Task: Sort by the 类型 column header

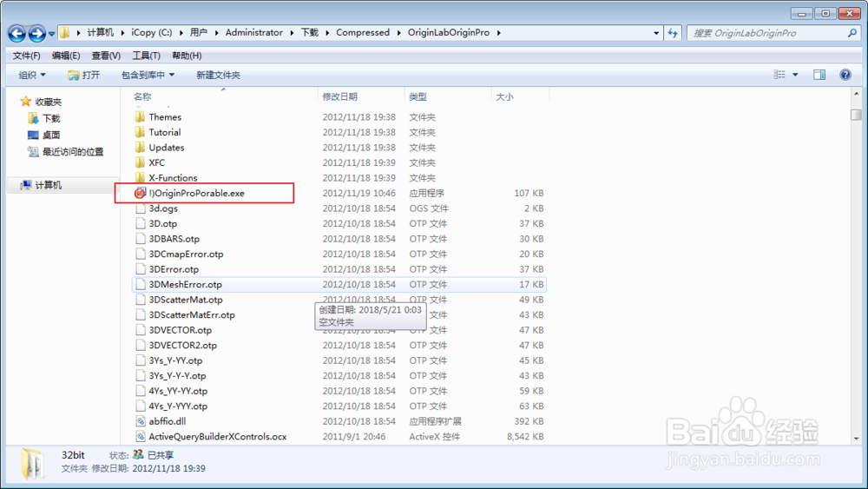Action: (x=418, y=96)
